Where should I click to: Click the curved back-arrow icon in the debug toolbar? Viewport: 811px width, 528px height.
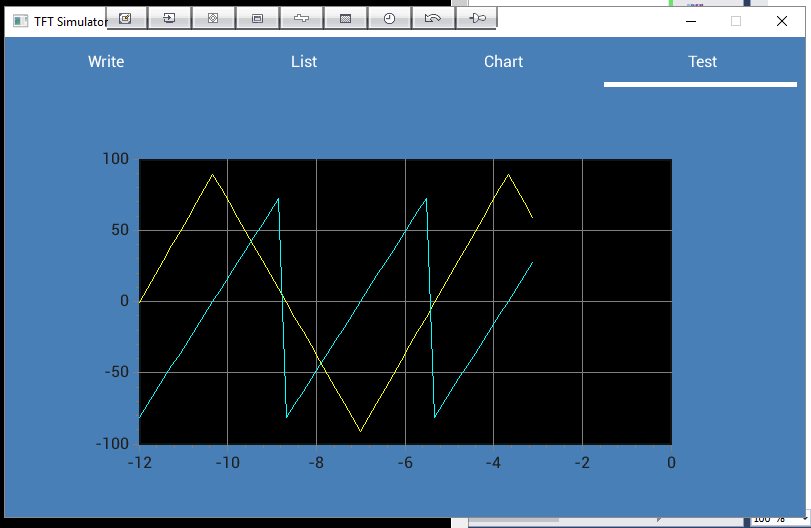tap(433, 19)
